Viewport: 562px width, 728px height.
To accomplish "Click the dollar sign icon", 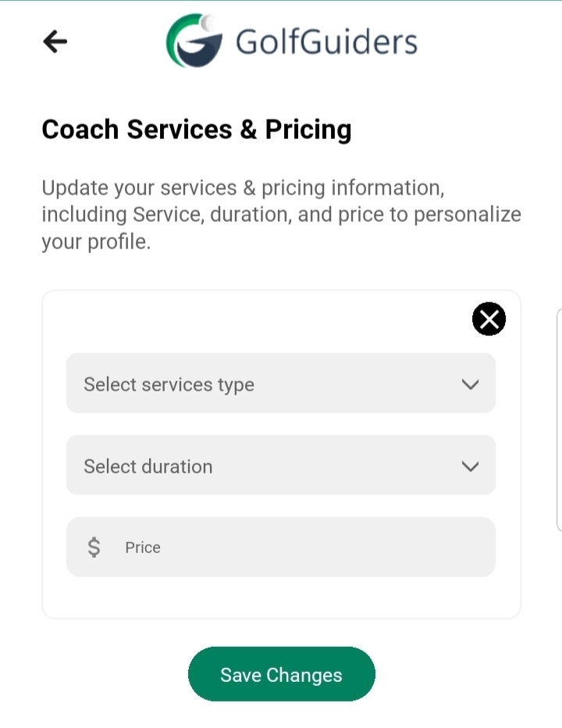I will 94,548.
